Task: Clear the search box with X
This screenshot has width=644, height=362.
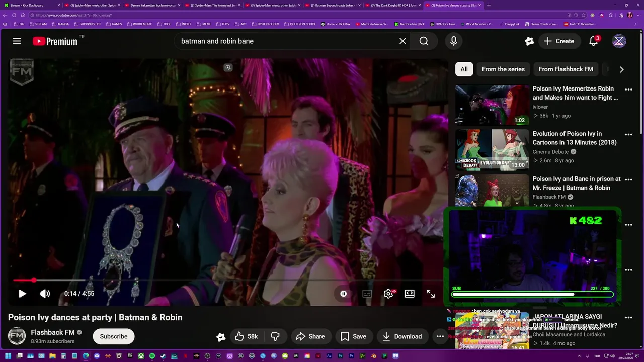Action: pyautogui.click(x=403, y=41)
